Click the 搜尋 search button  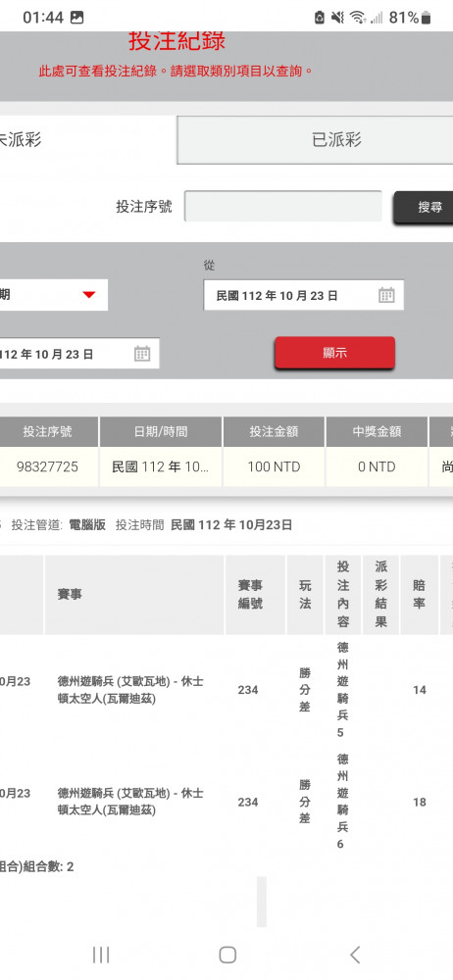click(424, 208)
